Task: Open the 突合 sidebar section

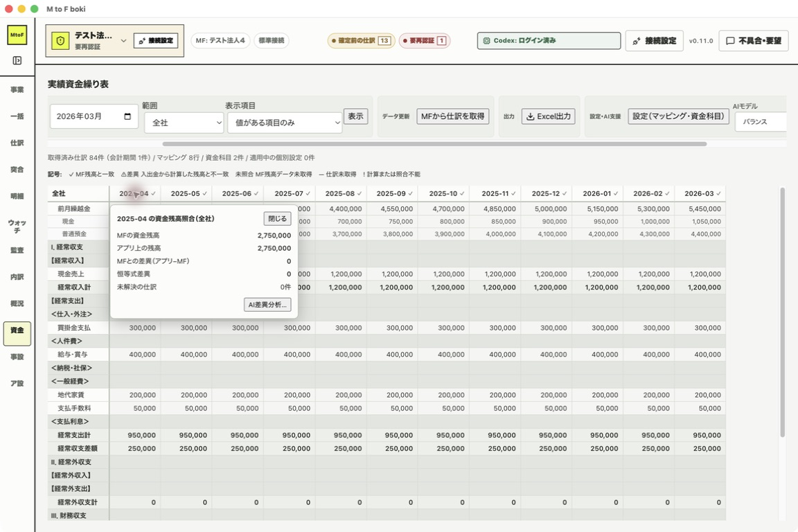Action: 17,170
